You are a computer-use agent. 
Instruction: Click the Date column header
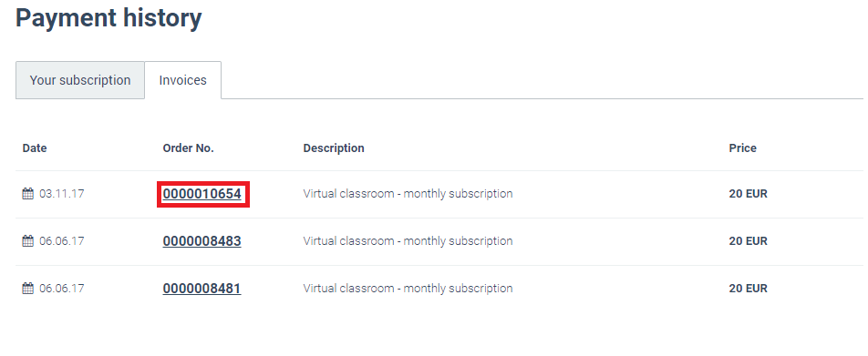coord(35,148)
